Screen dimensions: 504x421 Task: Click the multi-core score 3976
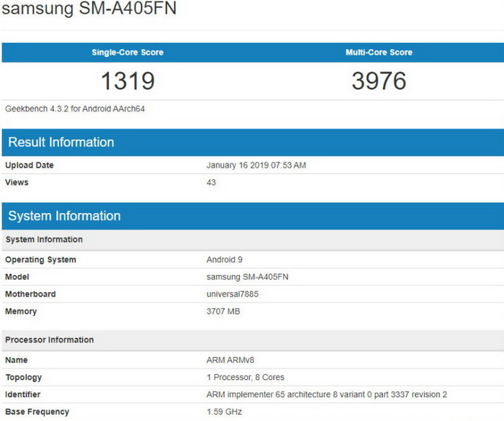tap(379, 81)
